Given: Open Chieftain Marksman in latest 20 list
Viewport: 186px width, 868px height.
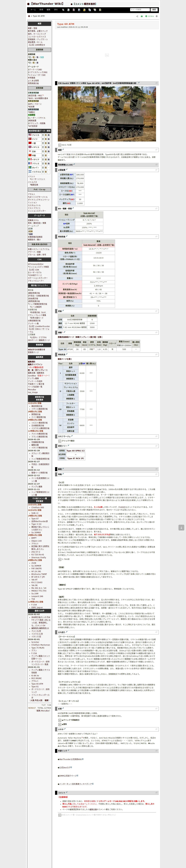Looking at the screenshot, I should coord(41,645).
